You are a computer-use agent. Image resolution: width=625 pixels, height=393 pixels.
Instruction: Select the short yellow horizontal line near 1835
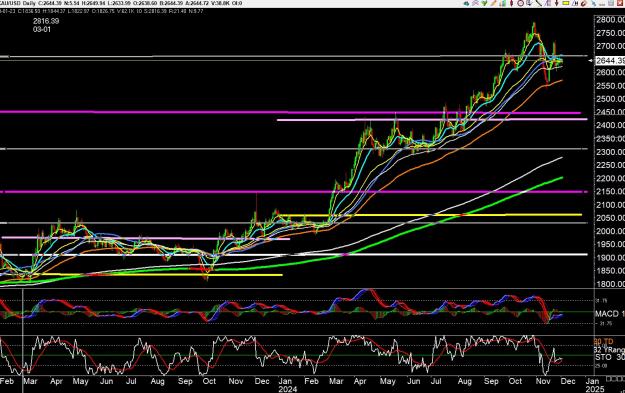[x=158, y=275]
